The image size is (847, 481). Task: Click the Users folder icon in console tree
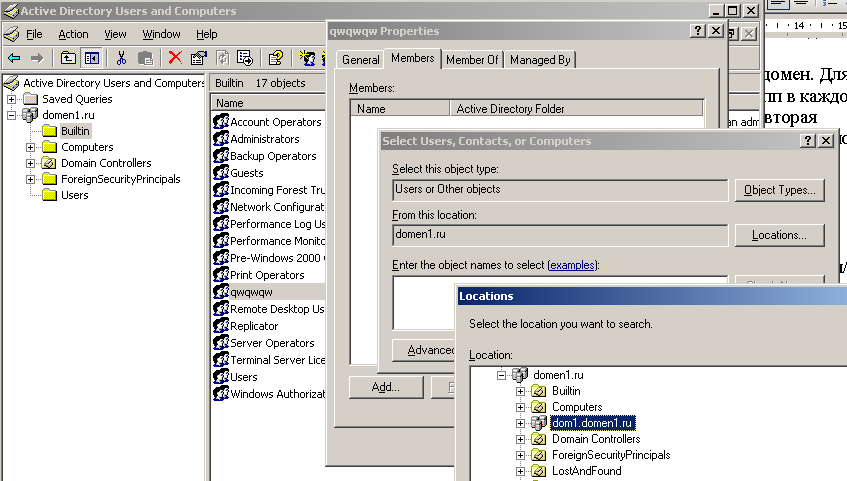(x=49, y=195)
